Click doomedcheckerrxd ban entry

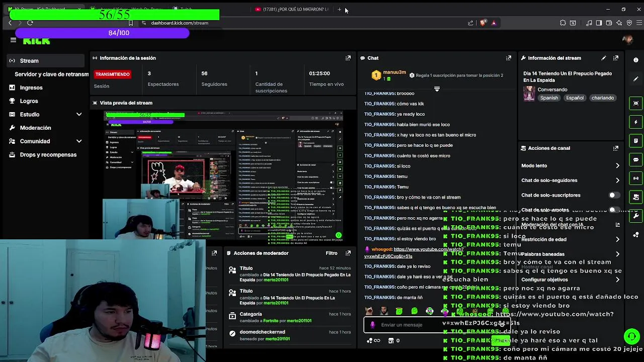coord(290,335)
